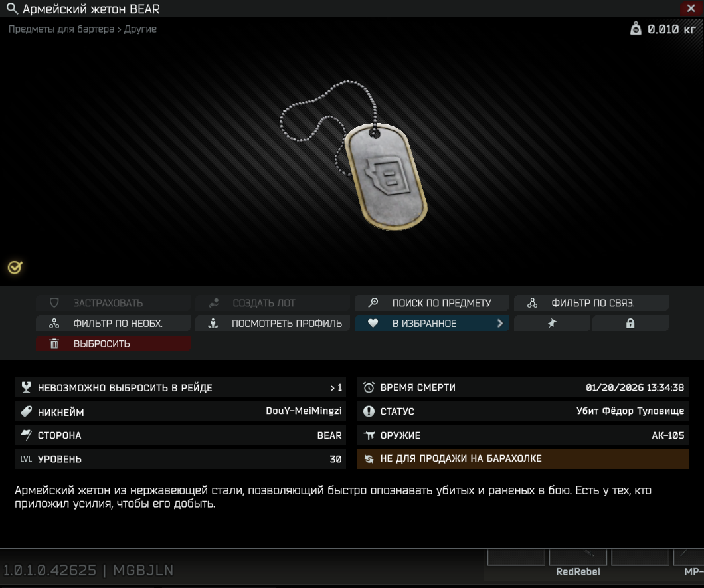This screenshot has width=704, height=588.
Task: Click the 'Статус' label
Action: tap(397, 411)
